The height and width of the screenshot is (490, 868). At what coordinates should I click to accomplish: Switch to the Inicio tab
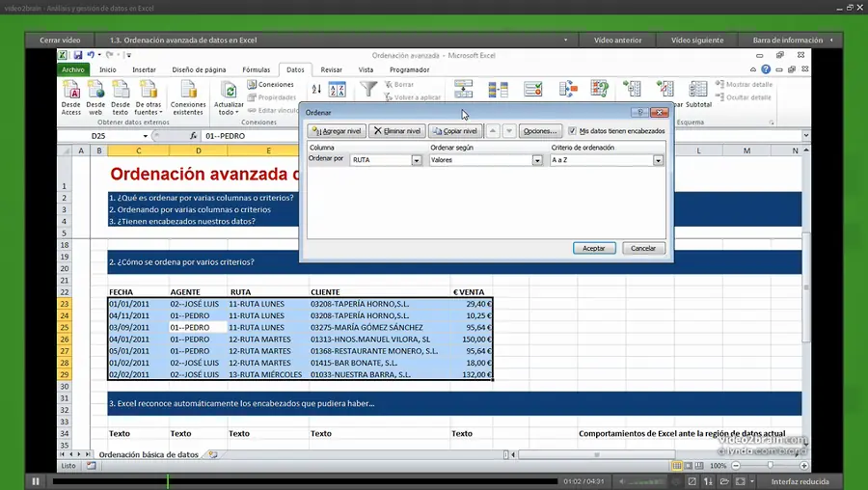[107, 69]
